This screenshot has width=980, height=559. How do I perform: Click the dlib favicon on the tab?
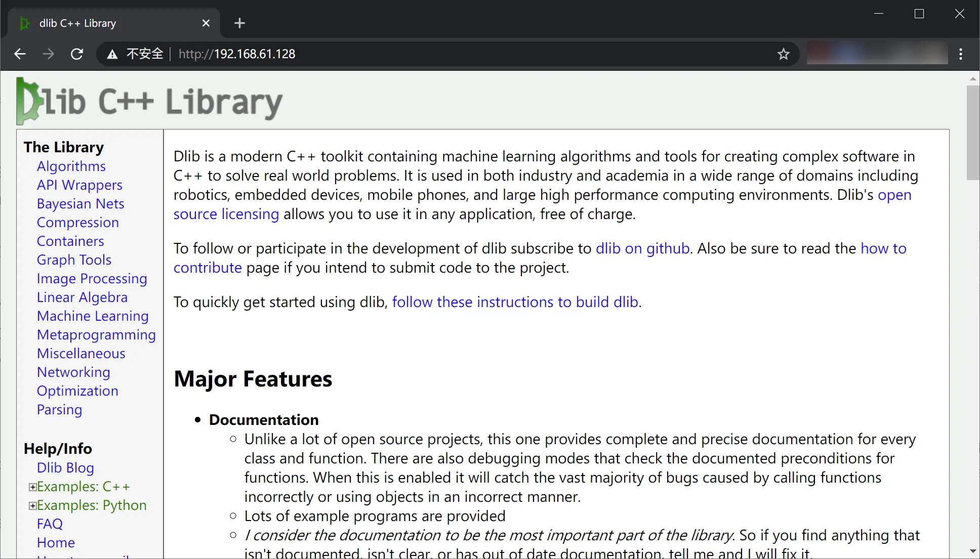point(25,23)
